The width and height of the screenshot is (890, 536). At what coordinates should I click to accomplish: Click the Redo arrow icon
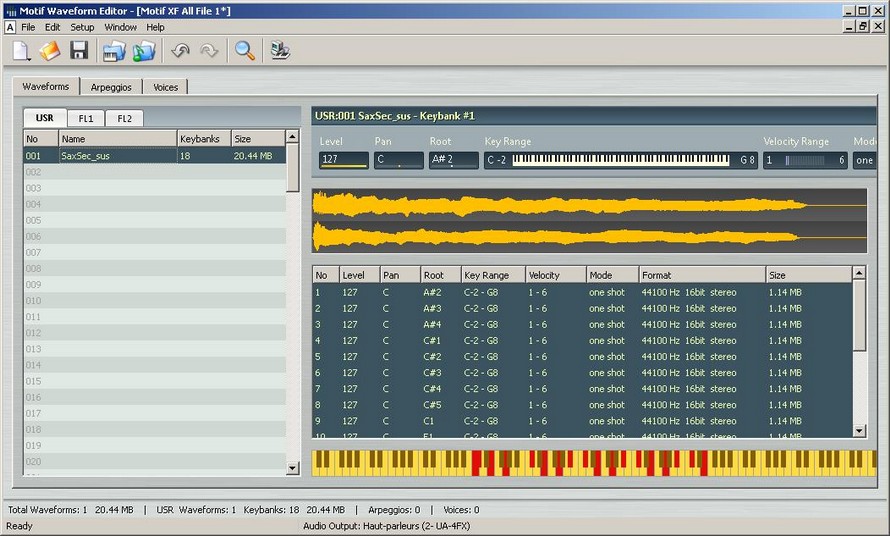coord(209,50)
